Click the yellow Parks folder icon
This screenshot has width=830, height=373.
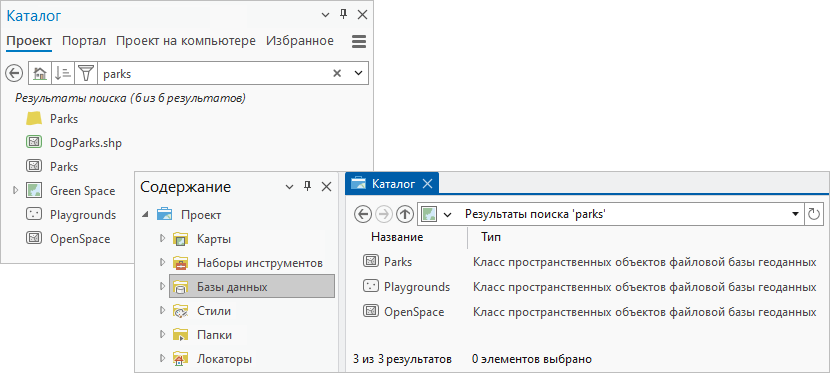[x=34, y=118]
